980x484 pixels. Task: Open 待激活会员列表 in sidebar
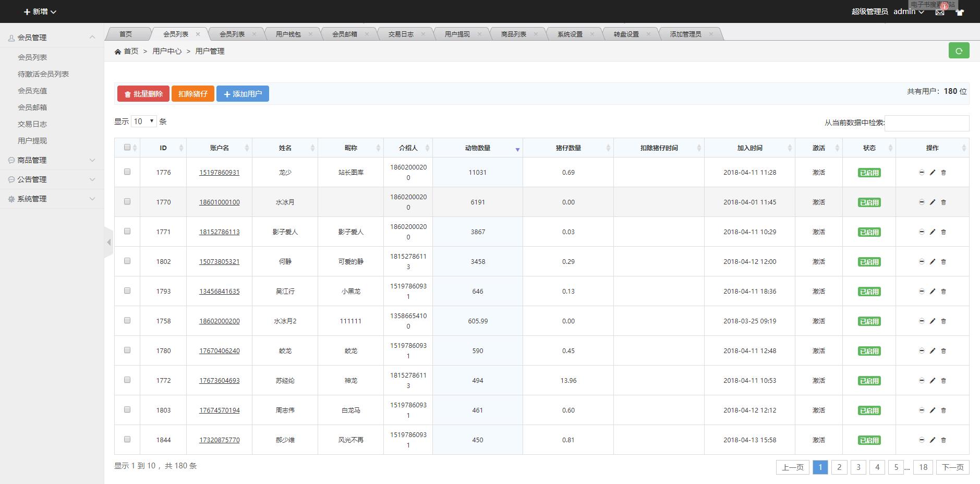pos(43,74)
